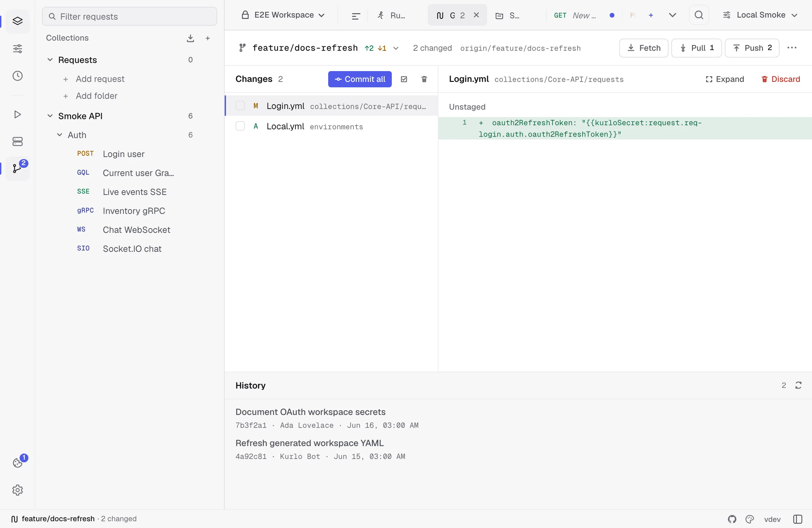Open the more options ellipsis menu

792,48
